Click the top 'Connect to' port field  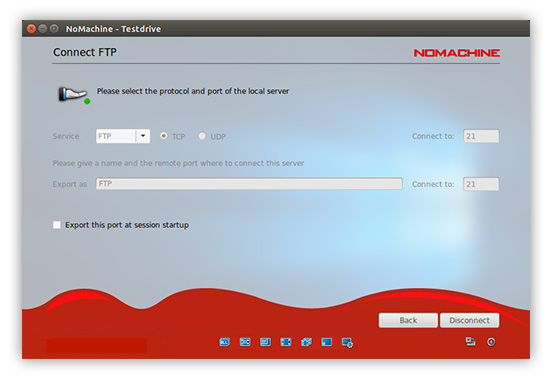(481, 136)
